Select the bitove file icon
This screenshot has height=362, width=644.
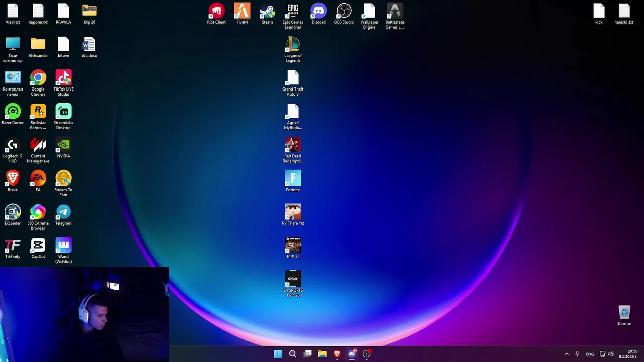pos(63,48)
